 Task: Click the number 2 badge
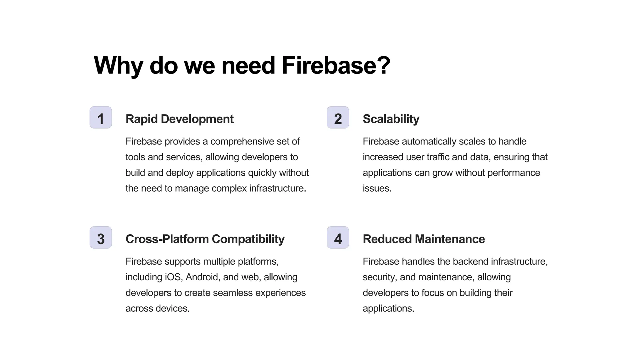point(338,118)
